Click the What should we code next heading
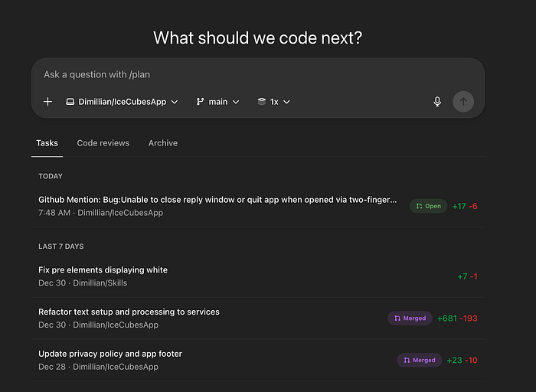The image size is (536, 392). 257,38
